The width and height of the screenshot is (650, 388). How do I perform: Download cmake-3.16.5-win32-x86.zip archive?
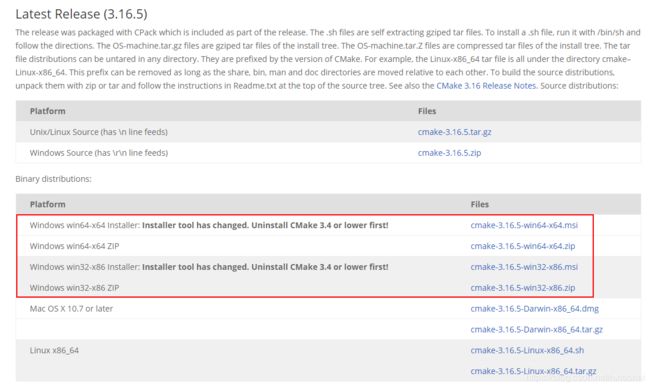coord(523,287)
